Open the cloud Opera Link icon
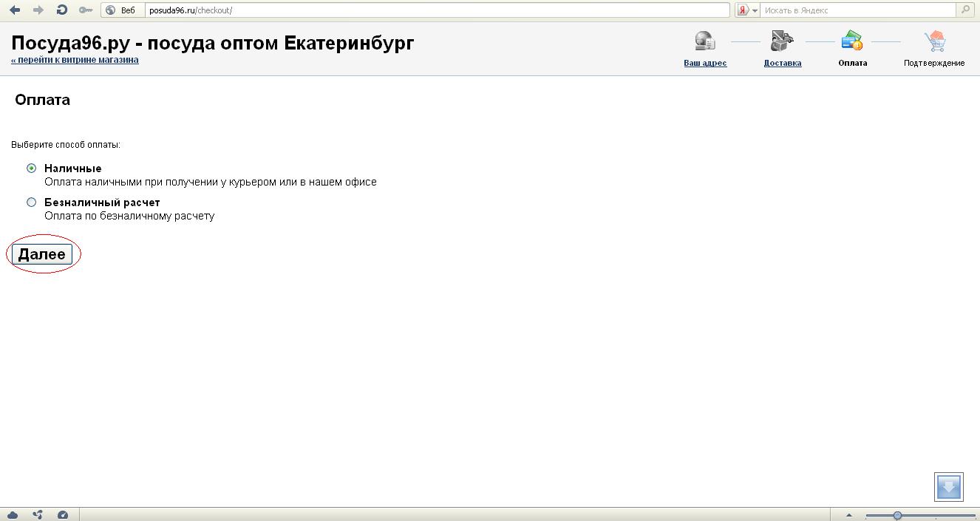The width and height of the screenshot is (980, 521). 13,515
